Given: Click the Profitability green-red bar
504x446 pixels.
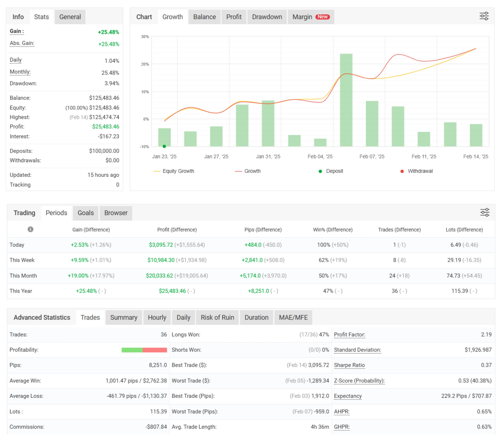Looking at the screenshot, I should click(144, 350).
